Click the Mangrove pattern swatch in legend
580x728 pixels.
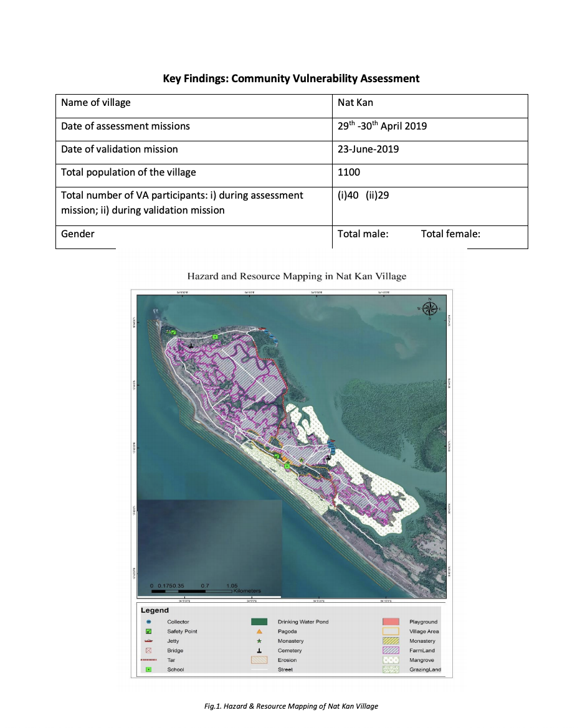(390, 660)
